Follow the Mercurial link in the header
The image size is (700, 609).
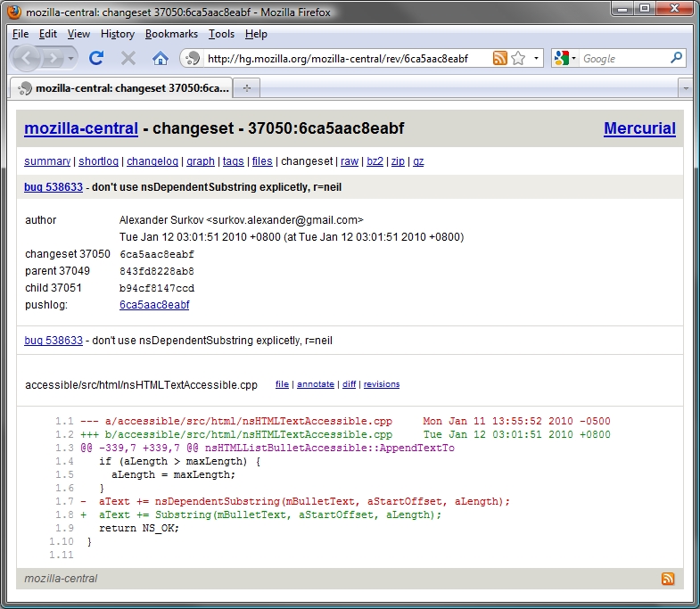(639, 128)
